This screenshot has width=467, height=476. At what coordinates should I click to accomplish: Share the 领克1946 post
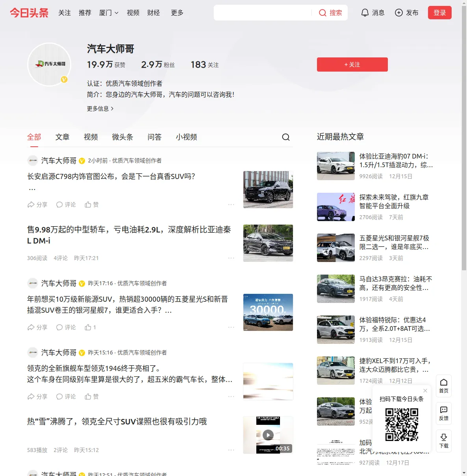[x=37, y=397]
